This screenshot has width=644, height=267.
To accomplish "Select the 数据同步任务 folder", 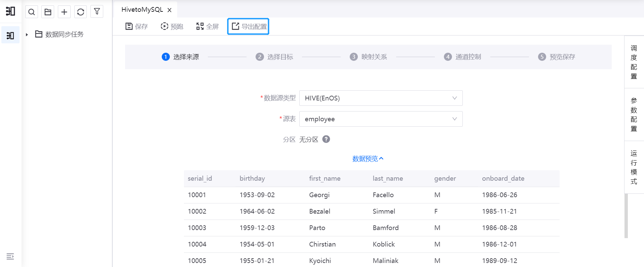I will tap(60, 34).
